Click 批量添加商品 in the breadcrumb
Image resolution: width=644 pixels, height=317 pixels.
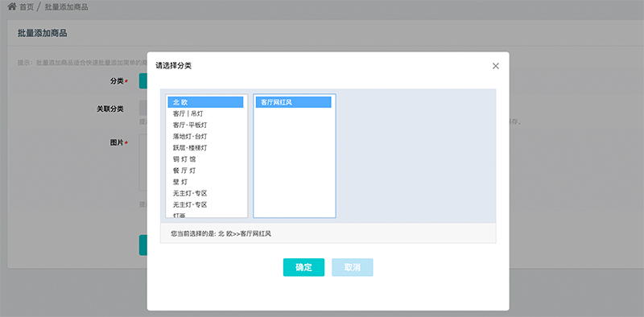pyautogui.click(x=67, y=7)
